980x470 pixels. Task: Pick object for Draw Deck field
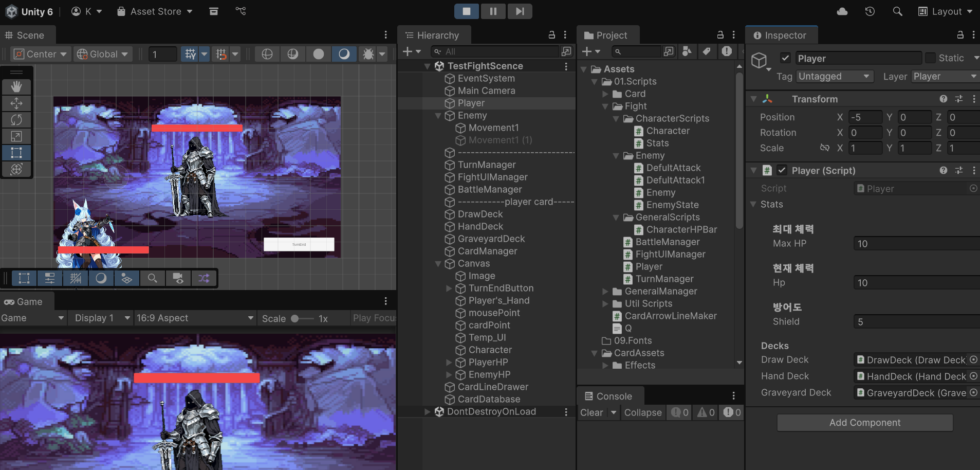973,360
